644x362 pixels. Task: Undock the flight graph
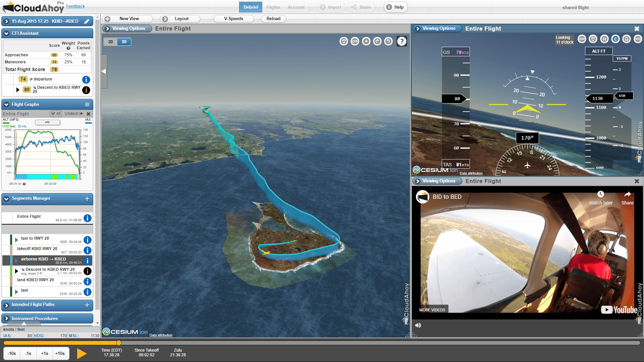tap(74, 114)
